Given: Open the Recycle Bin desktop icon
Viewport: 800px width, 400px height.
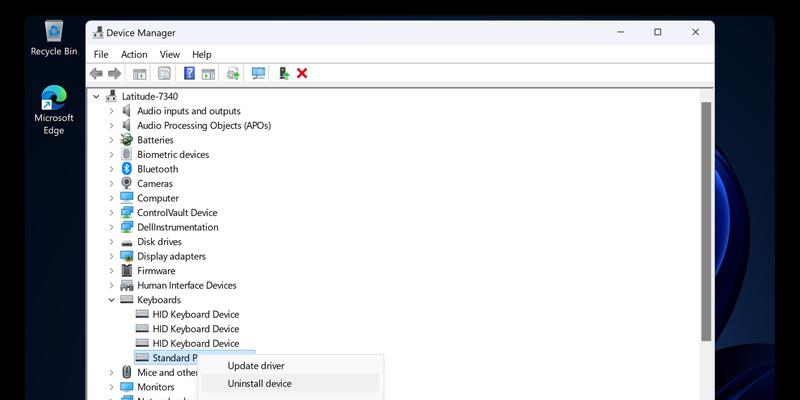Looking at the screenshot, I should point(54,38).
